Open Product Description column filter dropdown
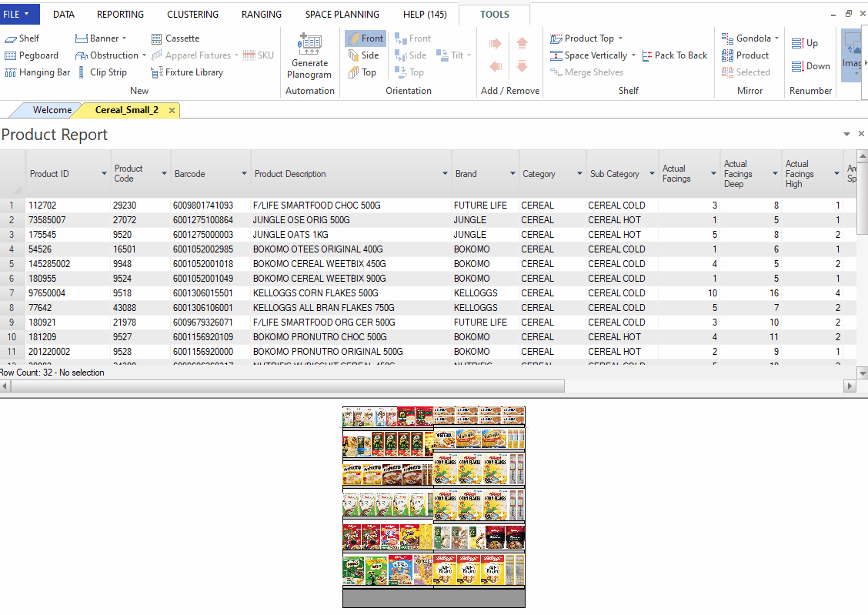Image resolution: width=868 pixels, height=615 pixels. (x=445, y=174)
